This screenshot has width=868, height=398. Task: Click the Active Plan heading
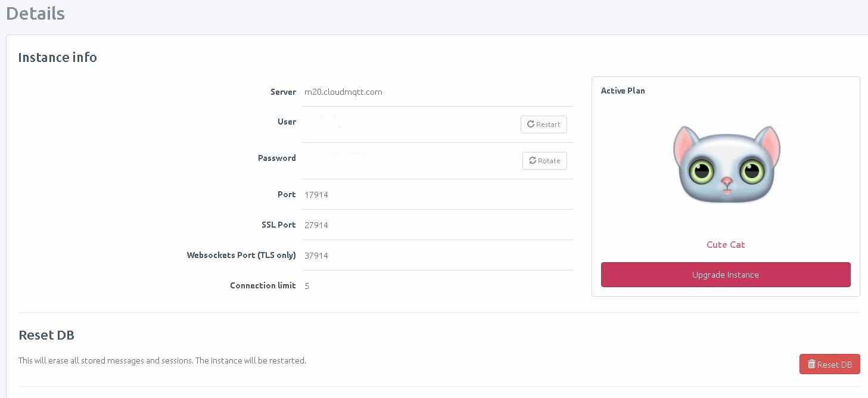point(623,91)
